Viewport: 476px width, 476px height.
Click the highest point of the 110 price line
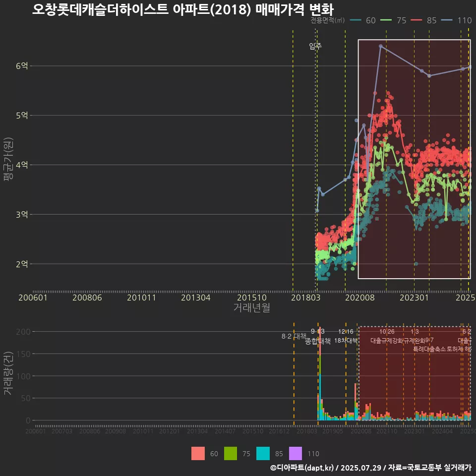380,46
